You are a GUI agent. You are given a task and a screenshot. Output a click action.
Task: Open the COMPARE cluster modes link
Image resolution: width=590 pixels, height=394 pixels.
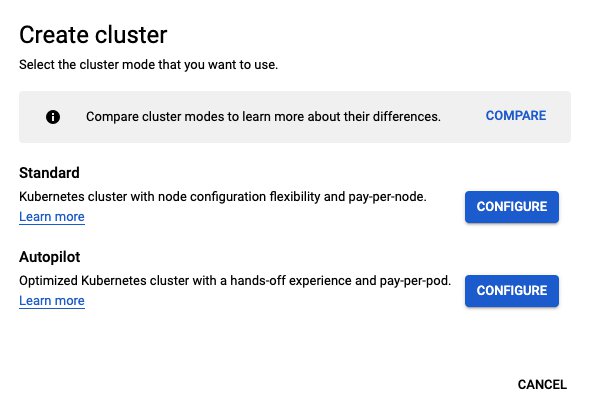coord(516,116)
